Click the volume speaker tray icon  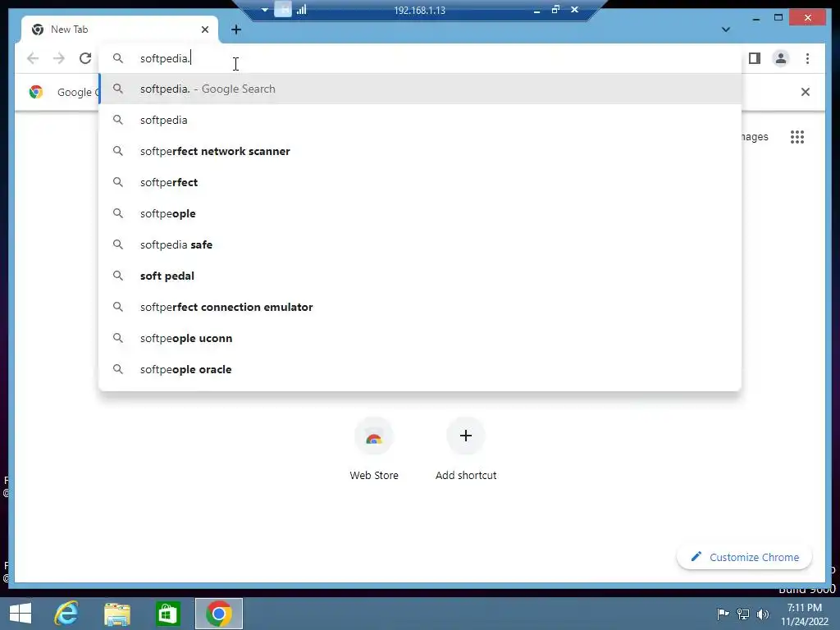click(763, 614)
